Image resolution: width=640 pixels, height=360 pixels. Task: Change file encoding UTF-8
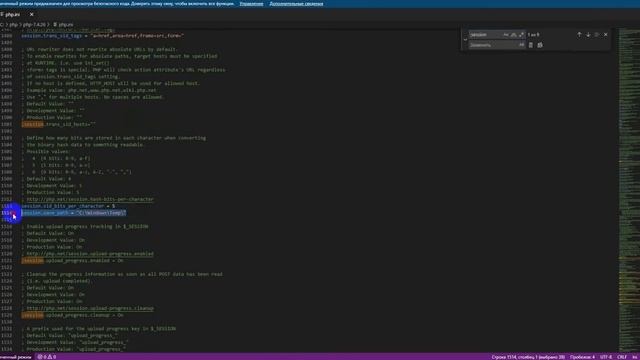click(x=606, y=357)
